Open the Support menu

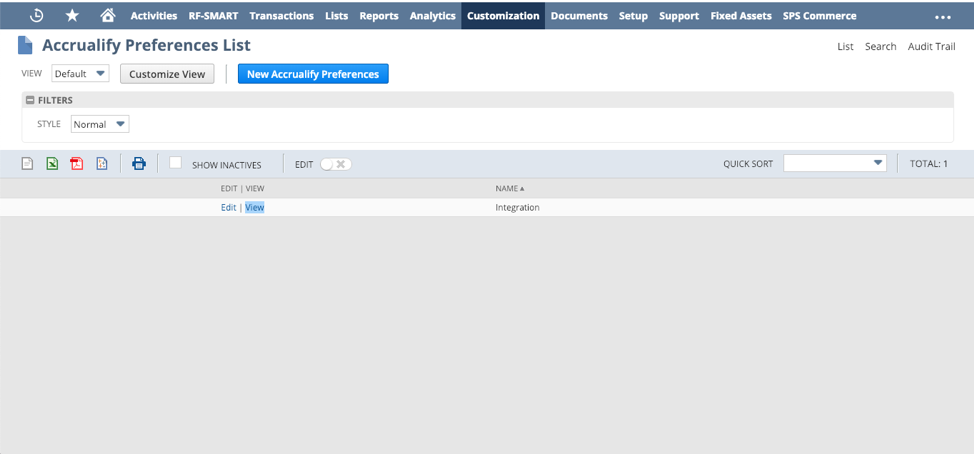(x=679, y=16)
